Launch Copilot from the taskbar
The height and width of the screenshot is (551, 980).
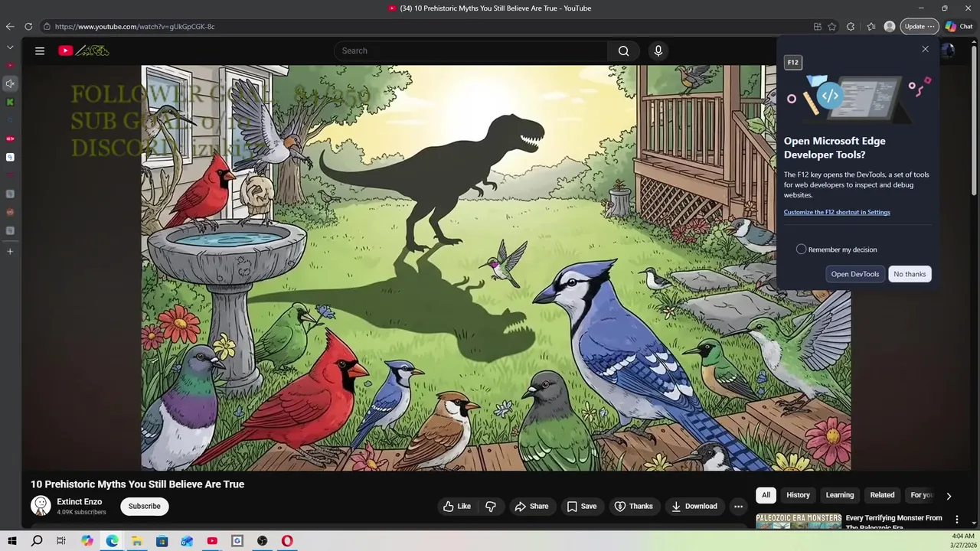pyautogui.click(x=87, y=541)
